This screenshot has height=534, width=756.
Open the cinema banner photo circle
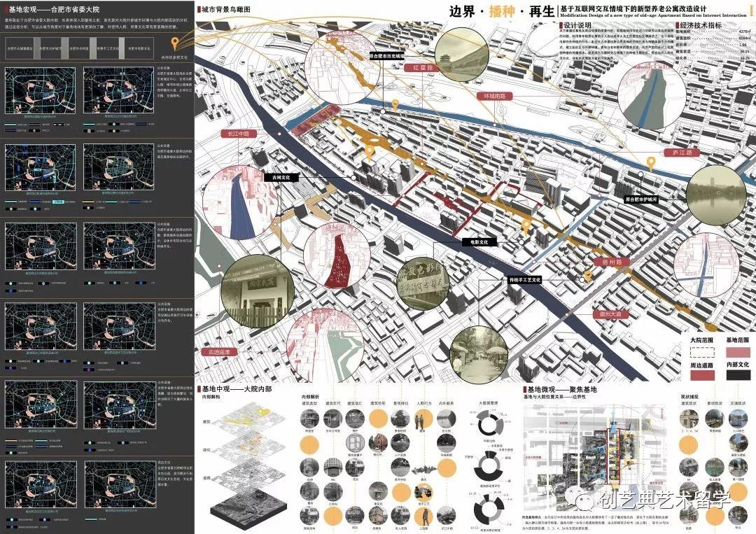pos(423,283)
